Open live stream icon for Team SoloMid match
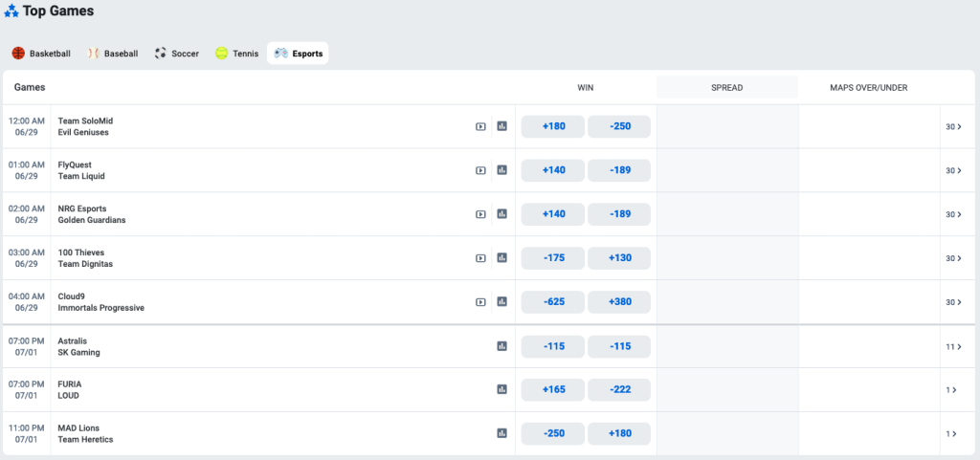 coord(480,126)
